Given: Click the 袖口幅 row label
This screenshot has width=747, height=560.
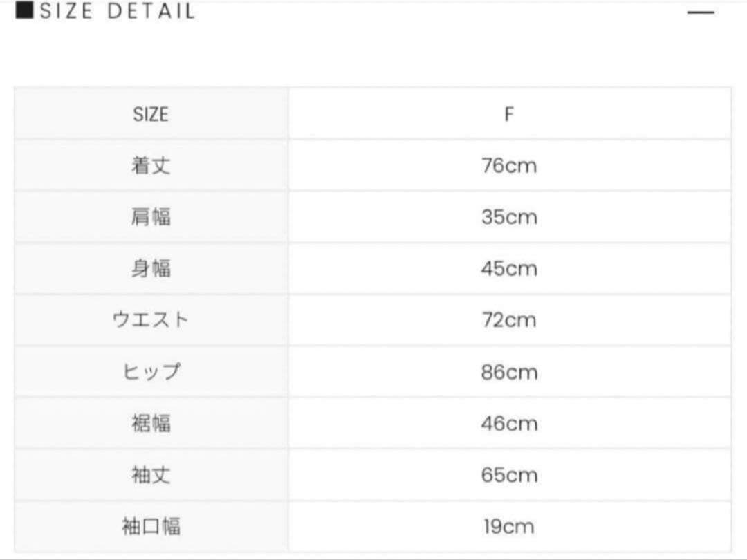Looking at the screenshot, I should tap(151, 527).
